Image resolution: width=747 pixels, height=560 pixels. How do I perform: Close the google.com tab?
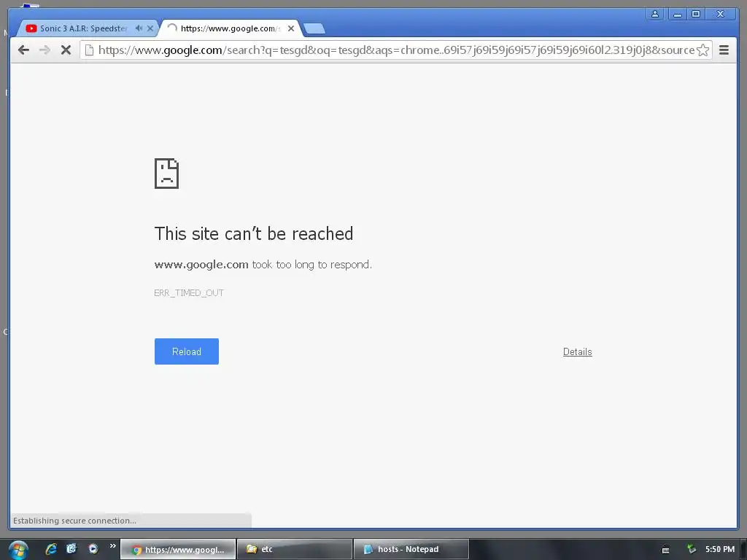[x=291, y=28]
